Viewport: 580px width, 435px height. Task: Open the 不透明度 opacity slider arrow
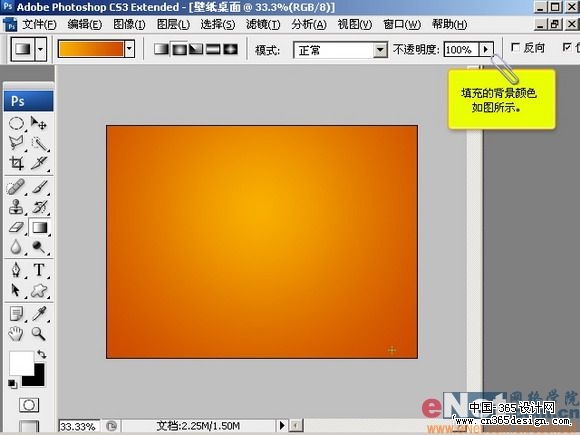coord(486,49)
